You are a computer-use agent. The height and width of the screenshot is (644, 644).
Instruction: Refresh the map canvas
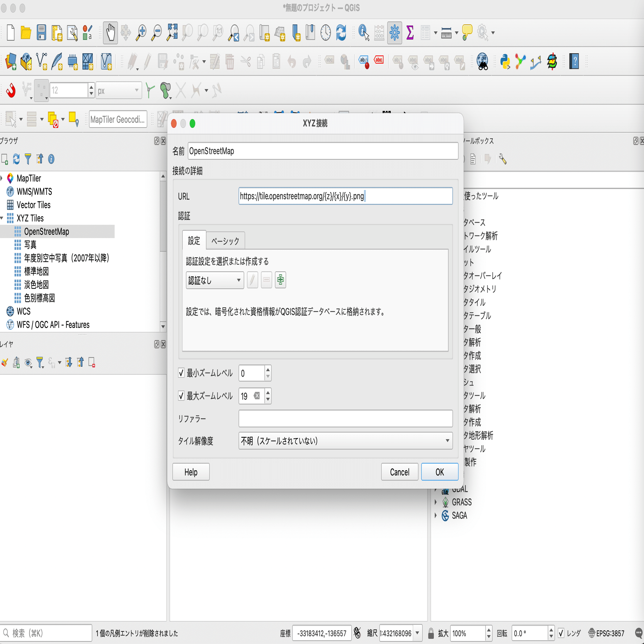click(341, 33)
